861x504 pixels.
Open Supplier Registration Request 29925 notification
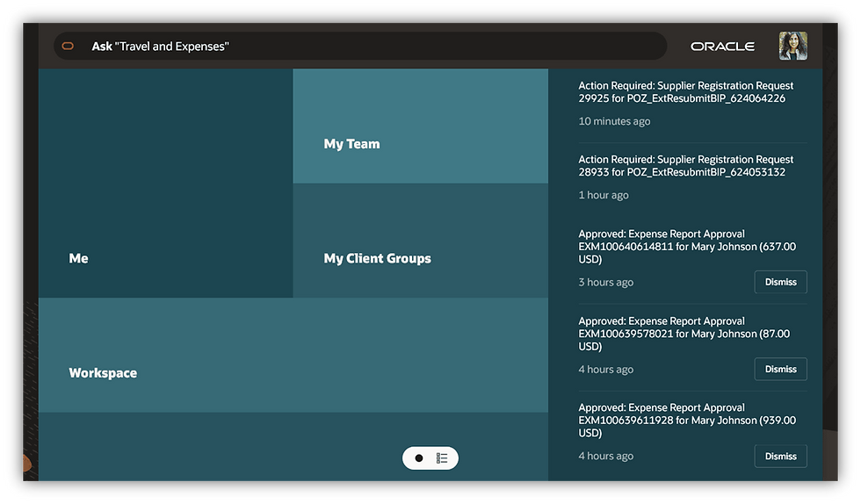click(x=686, y=91)
